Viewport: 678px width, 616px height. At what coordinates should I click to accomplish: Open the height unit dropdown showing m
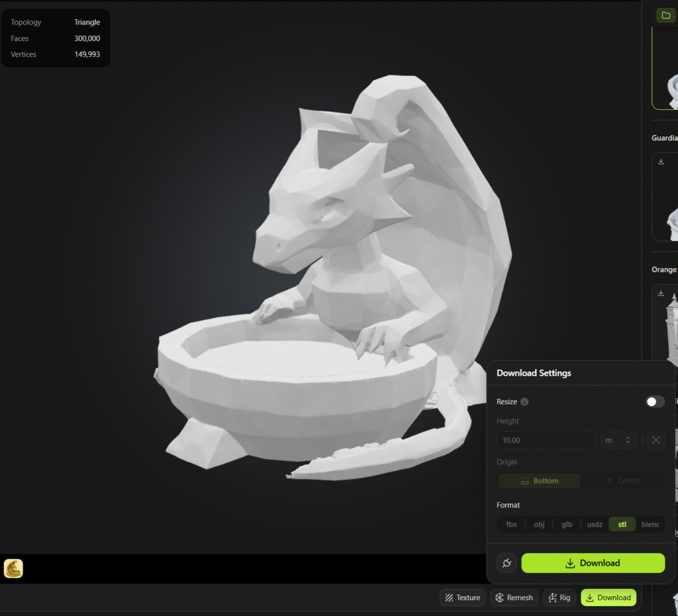(x=618, y=440)
